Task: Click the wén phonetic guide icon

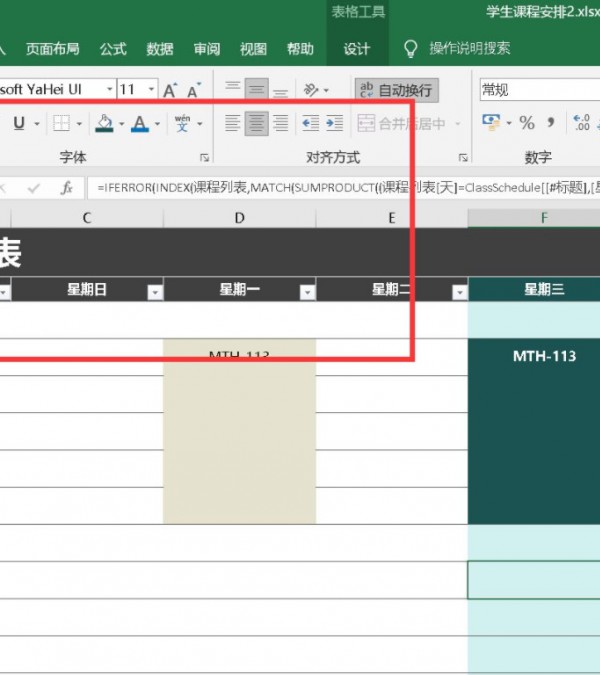Action: point(182,123)
